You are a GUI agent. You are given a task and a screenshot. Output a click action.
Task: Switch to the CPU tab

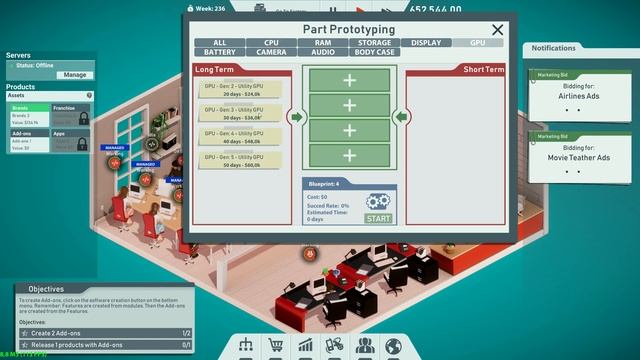click(x=271, y=43)
